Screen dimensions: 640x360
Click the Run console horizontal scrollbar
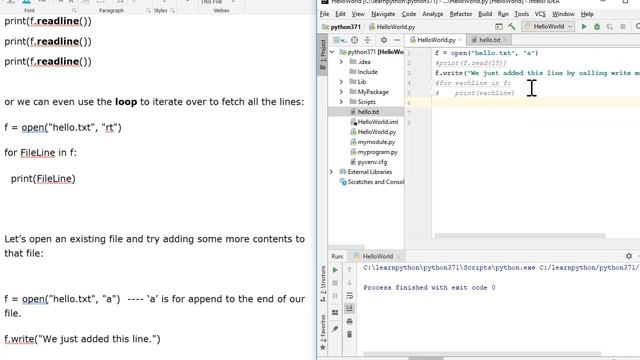pos(482,354)
